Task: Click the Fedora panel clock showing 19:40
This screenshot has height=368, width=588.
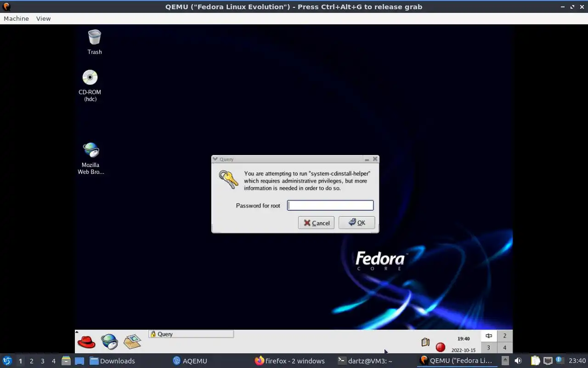Action: [464, 339]
